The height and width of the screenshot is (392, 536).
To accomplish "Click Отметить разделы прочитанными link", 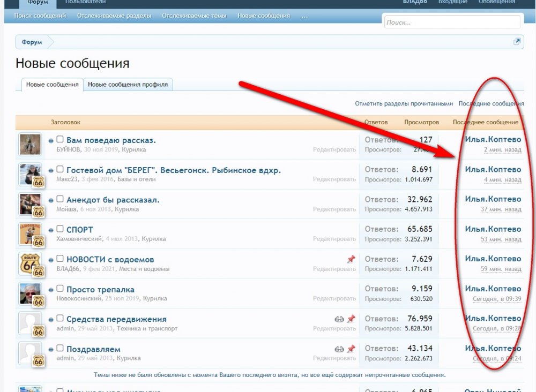I will click(404, 103).
